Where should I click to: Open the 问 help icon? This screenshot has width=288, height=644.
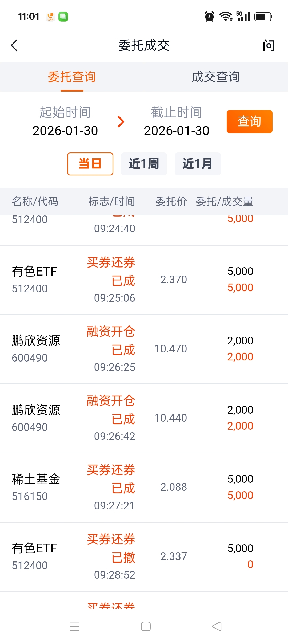click(x=268, y=45)
